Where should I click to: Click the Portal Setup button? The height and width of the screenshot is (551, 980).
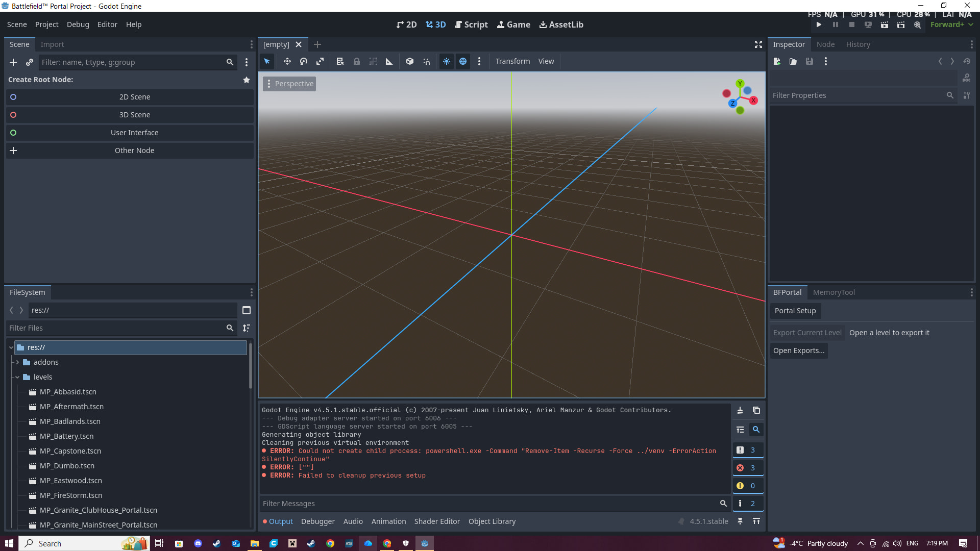tap(795, 311)
